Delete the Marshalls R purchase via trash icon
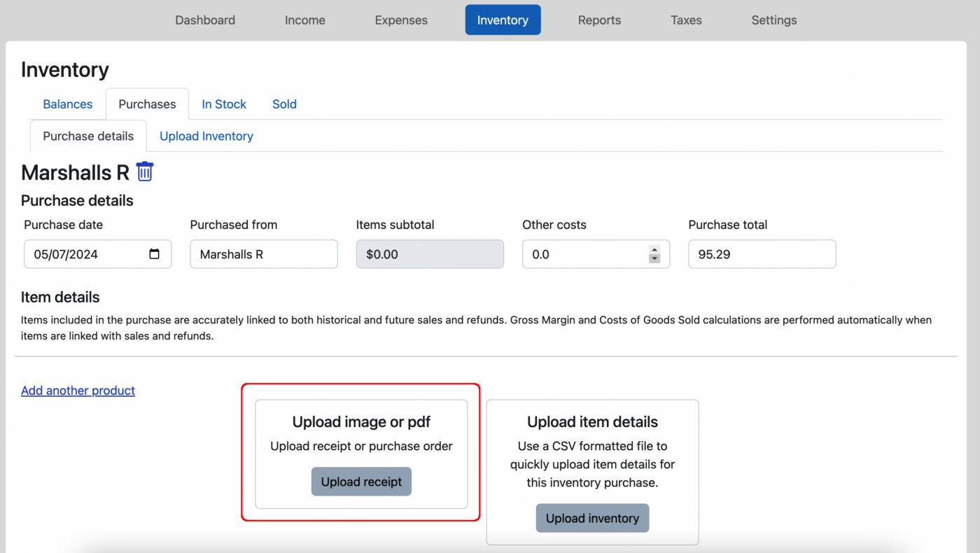The height and width of the screenshot is (553, 980). pyautogui.click(x=144, y=171)
